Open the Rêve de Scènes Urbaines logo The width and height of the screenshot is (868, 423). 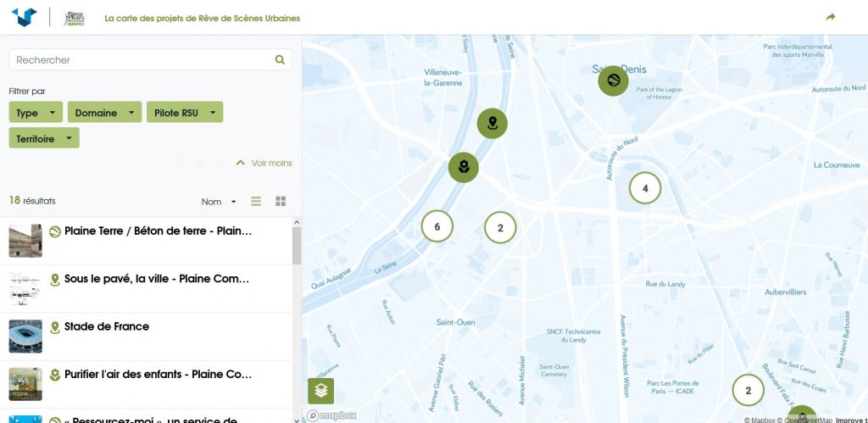74,18
